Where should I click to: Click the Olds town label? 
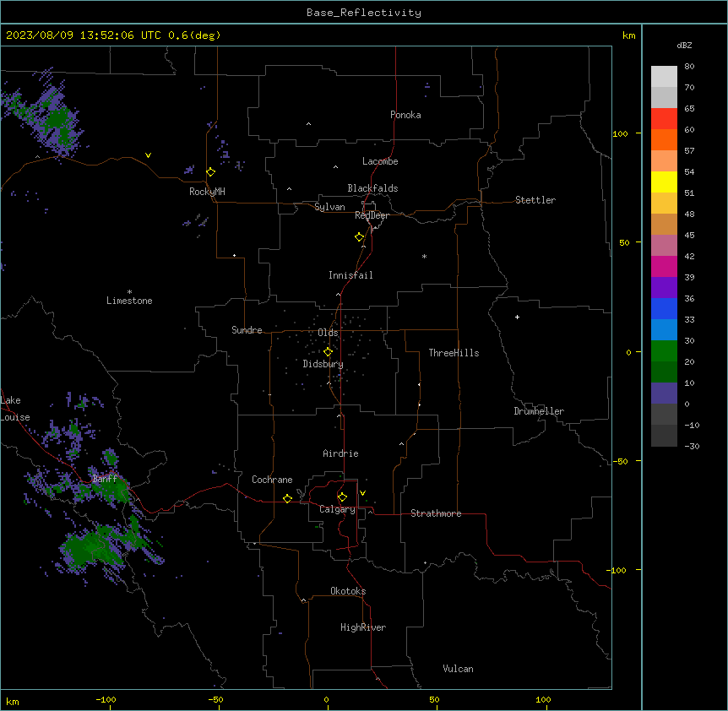pyautogui.click(x=328, y=333)
